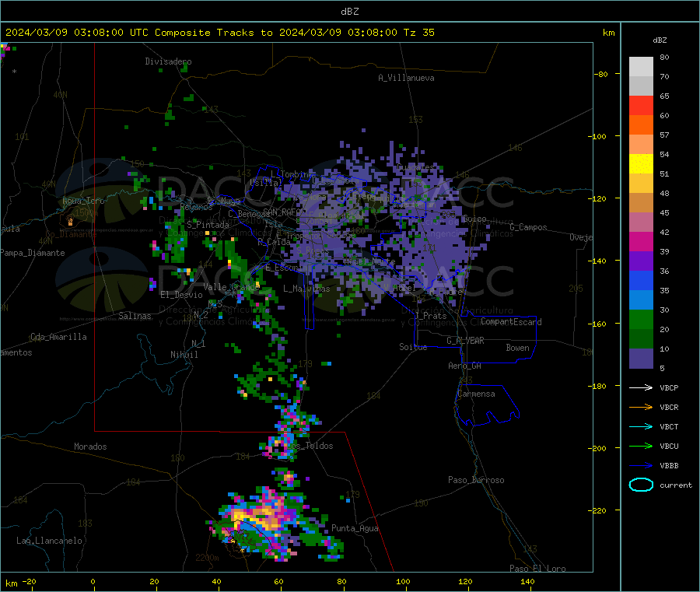Click the cyan 'current' ellipse symbol
700x592 pixels.
point(641,485)
